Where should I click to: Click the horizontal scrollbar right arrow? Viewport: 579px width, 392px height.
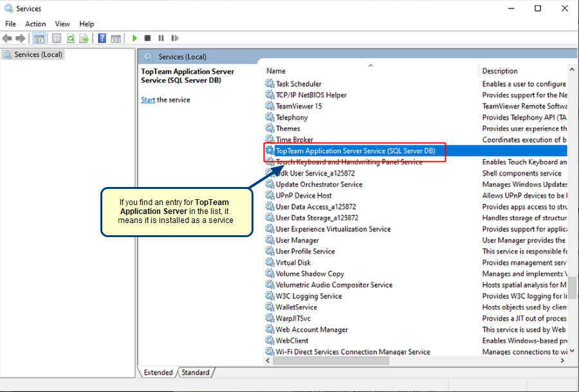coord(562,361)
